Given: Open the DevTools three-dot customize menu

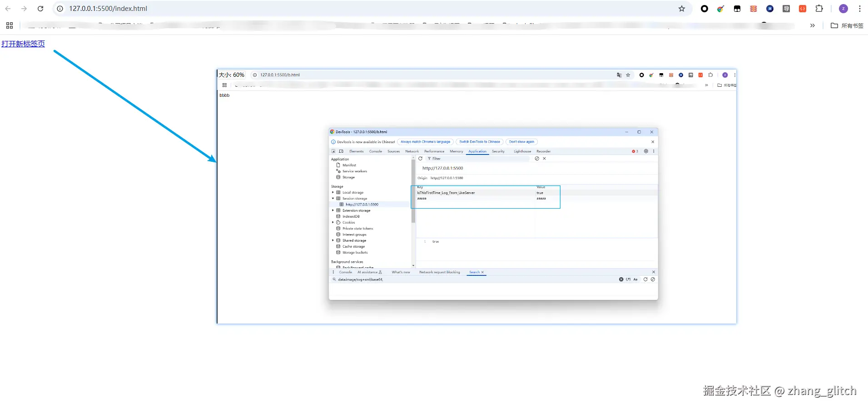Looking at the screenshot, I should coord(654,151).
